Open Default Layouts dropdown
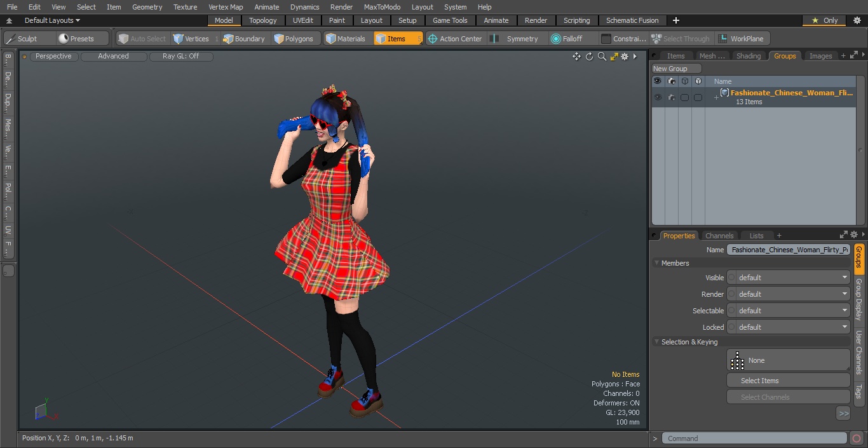Image resolution: width=868 pixels, height=448 pixels. click(52, 20)
